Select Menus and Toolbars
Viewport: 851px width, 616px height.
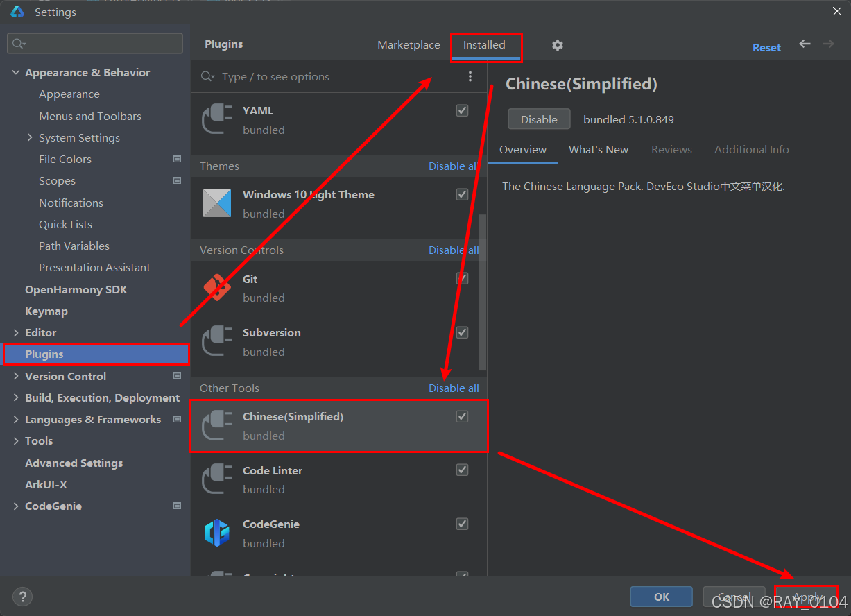pos(90,116)
